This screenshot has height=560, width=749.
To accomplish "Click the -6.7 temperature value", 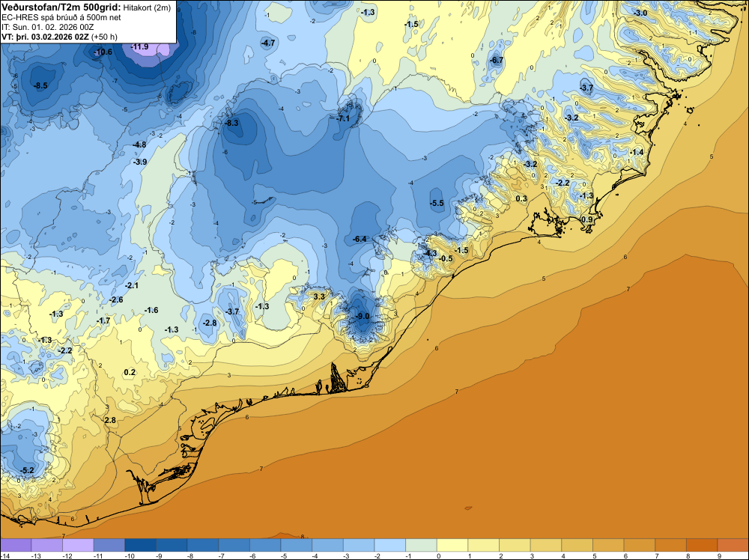I will click(497, 60).
